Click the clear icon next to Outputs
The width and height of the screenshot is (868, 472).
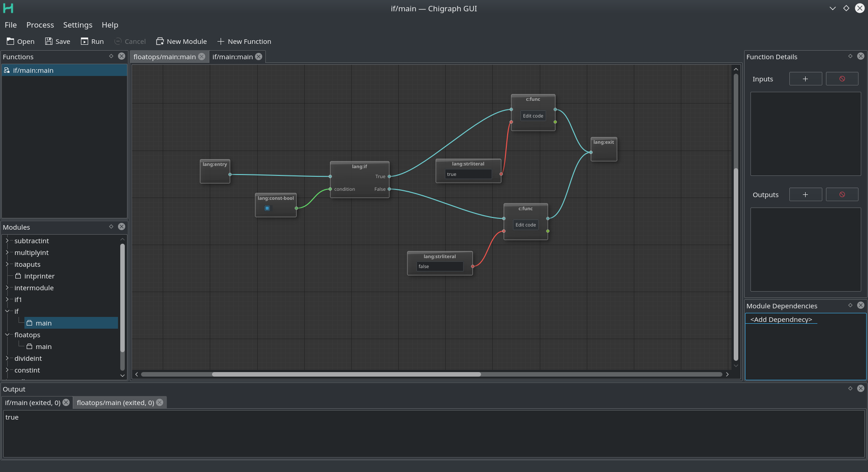point(841,194)
